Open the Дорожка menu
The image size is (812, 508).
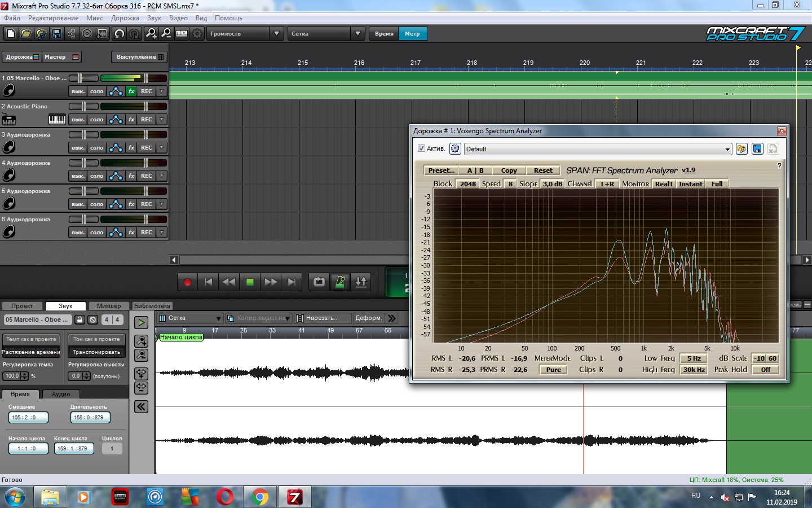[125, 18]
